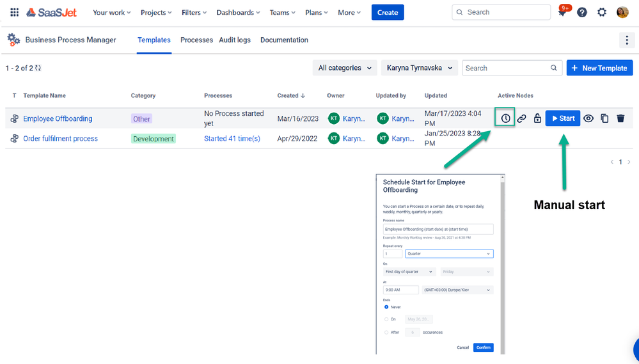Click the SaaSJet logo
639x364 pixels.
click(x=51, y=13)
